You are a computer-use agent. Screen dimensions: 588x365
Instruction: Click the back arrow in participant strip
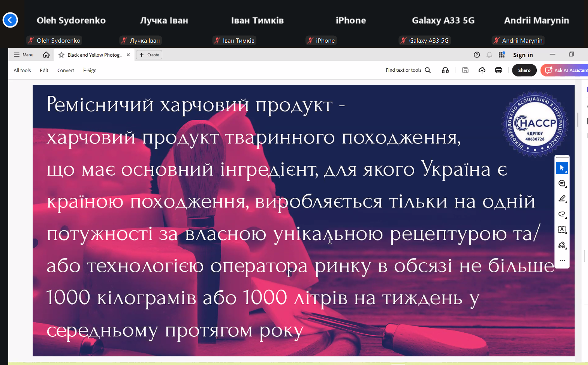point(10,20)
